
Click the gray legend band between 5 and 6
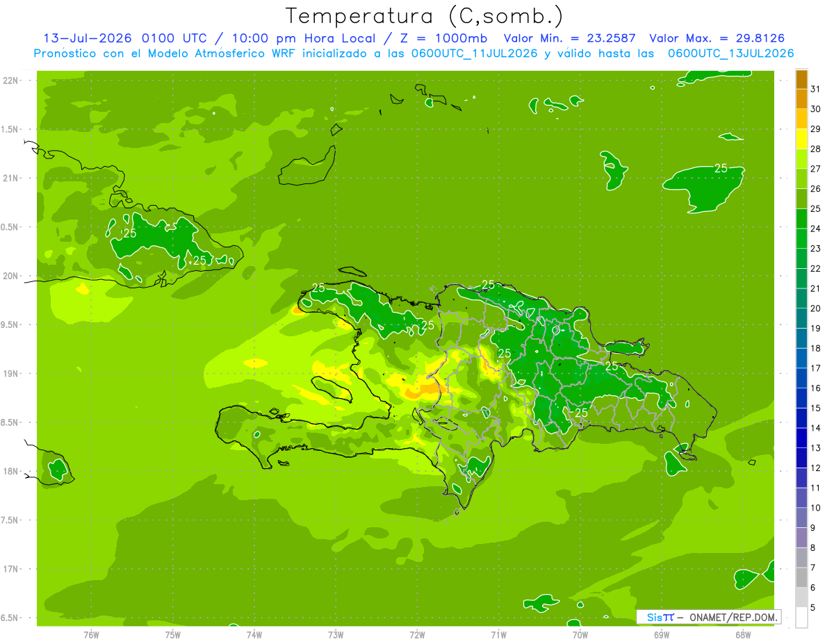pyautogui.click(x=801, y=598)
